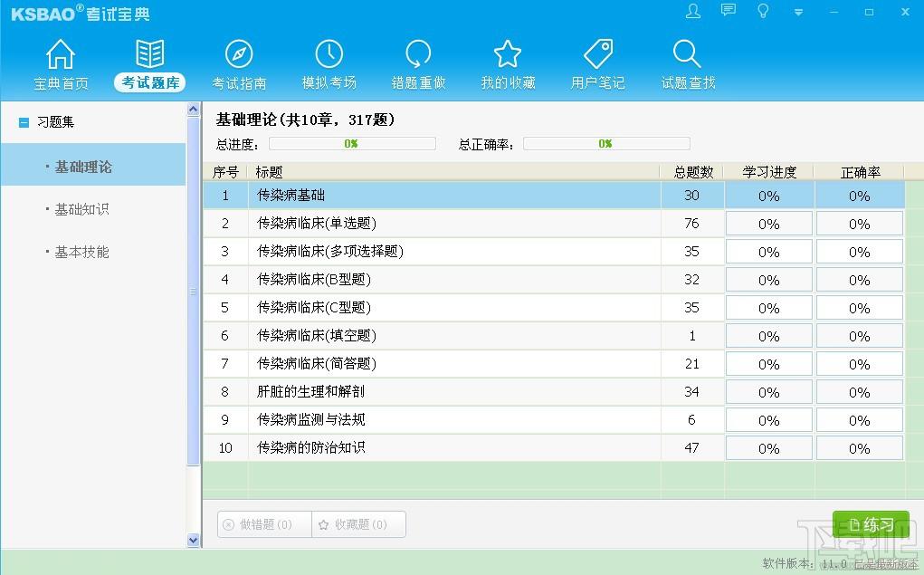Image resolution: width=924 pixels, height=575 pixels.
Task: Open the 宝典首页 home icon
Action: click(61, 54)
